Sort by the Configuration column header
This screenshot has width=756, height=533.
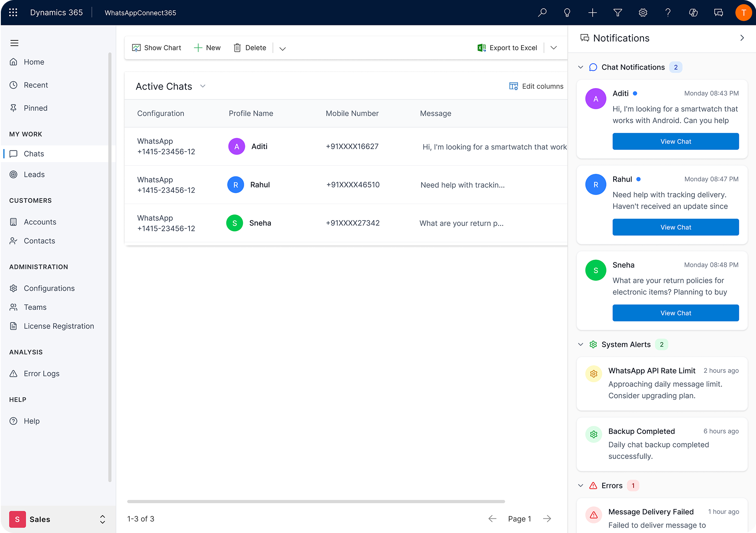161,113
